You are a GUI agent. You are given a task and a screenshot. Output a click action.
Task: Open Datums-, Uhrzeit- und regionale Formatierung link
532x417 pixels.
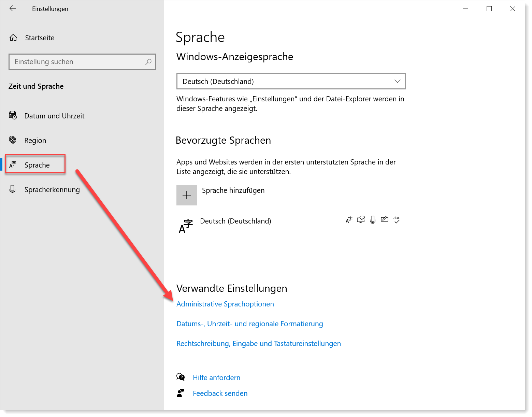pyautogui.click(x=249, y=324)
